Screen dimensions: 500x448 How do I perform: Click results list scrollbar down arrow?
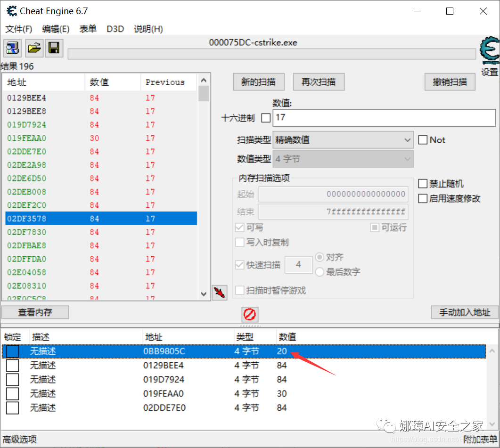204,294
